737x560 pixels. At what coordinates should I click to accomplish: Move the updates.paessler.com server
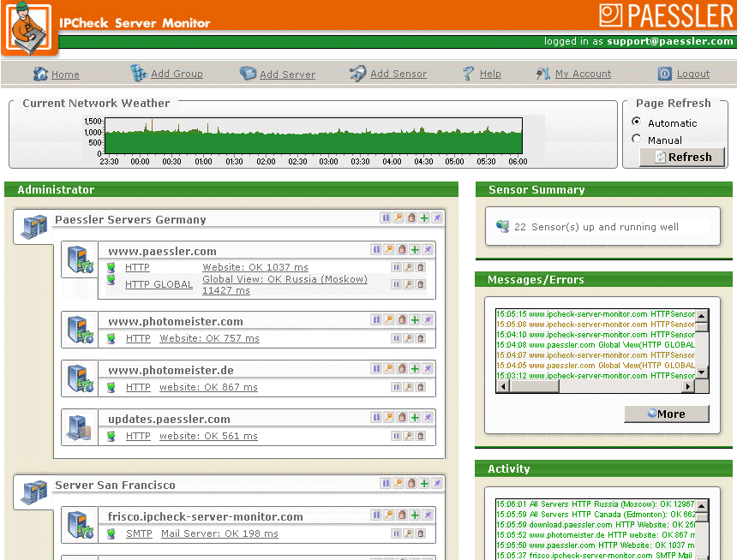[428, 417]
